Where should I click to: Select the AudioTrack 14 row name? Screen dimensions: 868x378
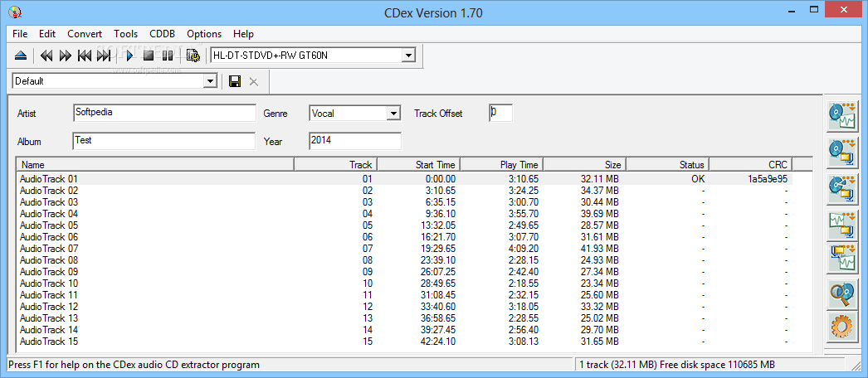coord(49,330)
